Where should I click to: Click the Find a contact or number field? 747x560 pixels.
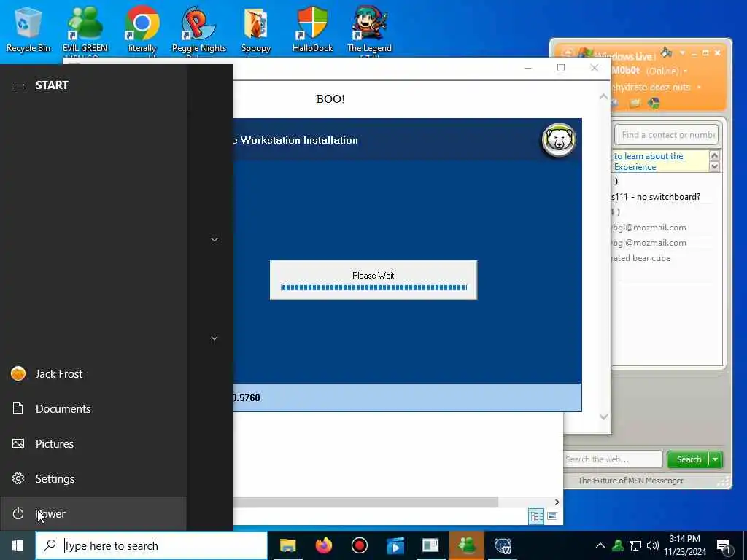(x=667, y=135)
